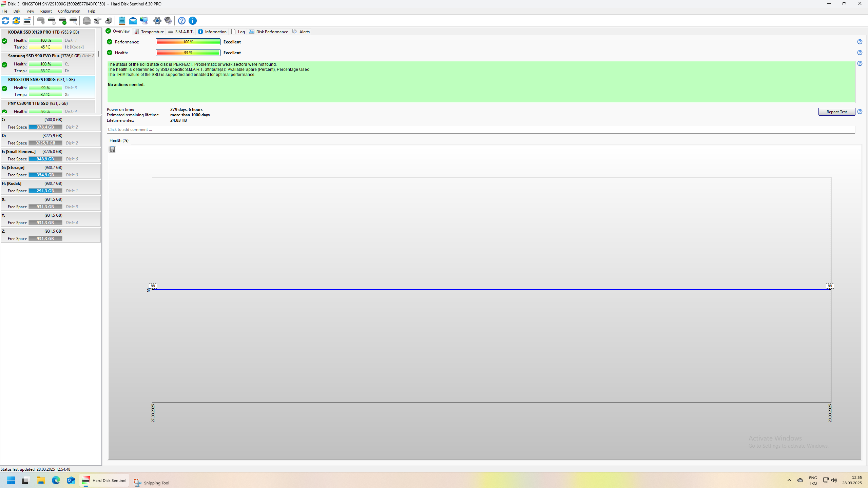Select the Y: partition entry
868x488 pixels.
[51, 219]
